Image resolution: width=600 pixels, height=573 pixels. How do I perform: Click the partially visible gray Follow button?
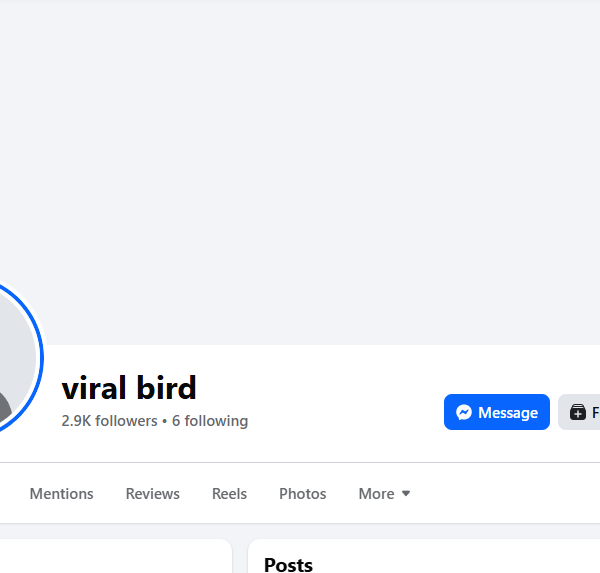[x=579, y=412]
